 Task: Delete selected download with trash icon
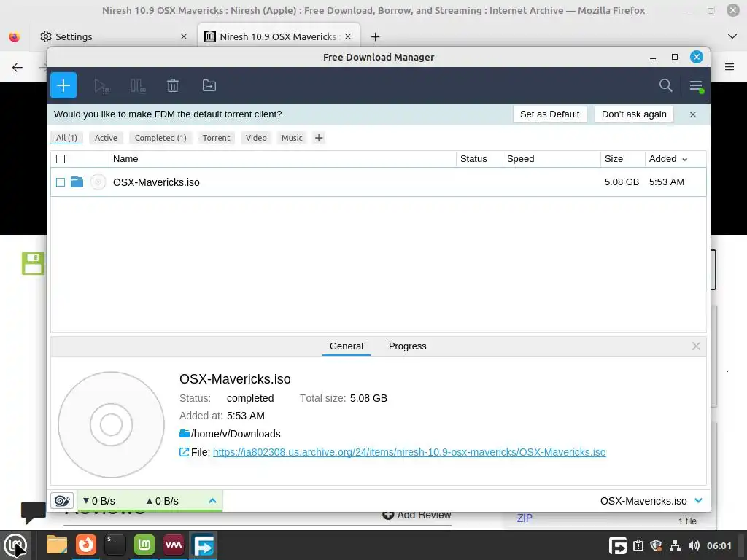click(173, 86)
